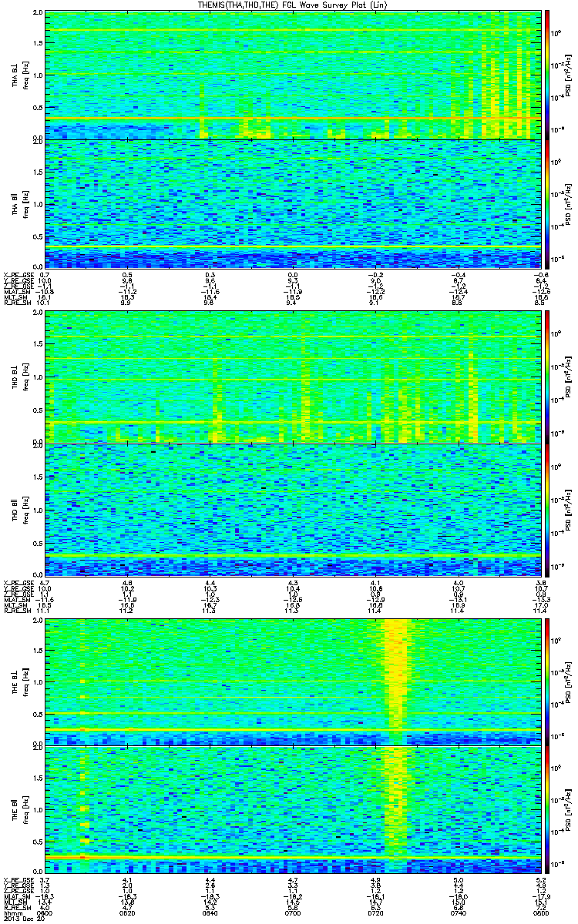Click the 0800 time tick label

tap(539, 913)
